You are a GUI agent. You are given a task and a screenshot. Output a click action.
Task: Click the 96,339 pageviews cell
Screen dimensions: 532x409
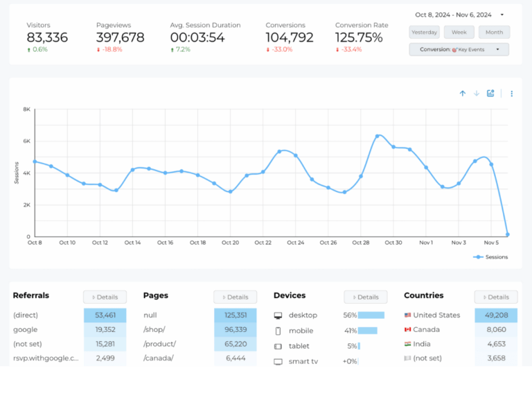(236, 329)
